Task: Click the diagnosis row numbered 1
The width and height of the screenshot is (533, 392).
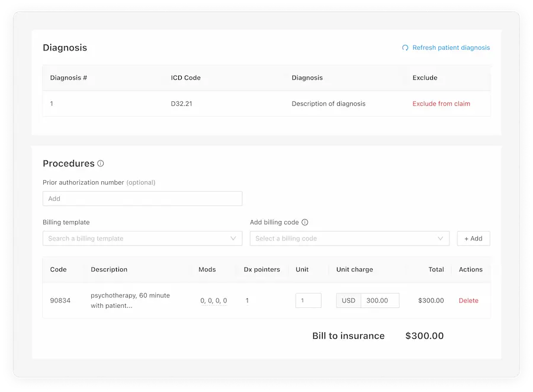Action: tap(52, 103)
